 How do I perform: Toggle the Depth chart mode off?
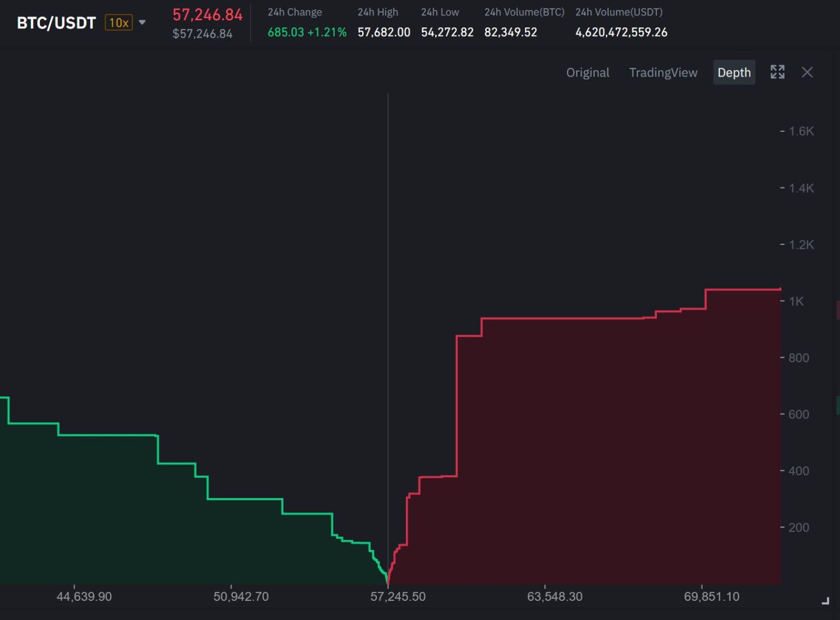coord(734,72)
